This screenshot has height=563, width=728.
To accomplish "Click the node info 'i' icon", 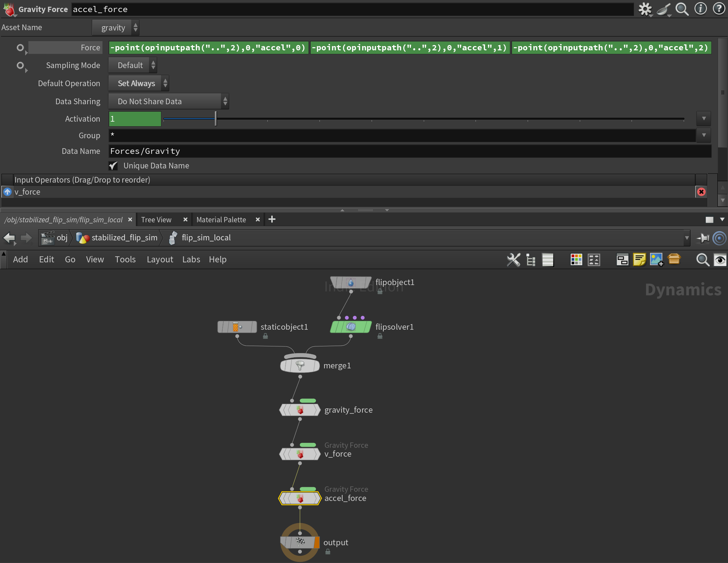I will click(700, 9).
